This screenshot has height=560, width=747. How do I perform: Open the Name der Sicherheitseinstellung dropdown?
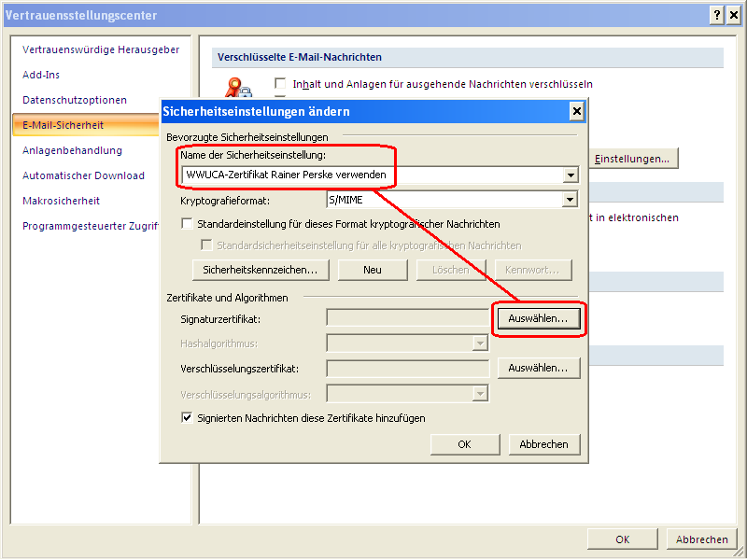pos(568,175)
